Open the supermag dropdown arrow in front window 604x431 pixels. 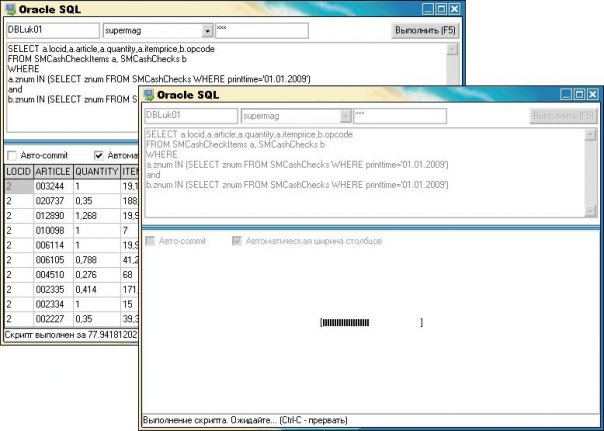point(346,116)
